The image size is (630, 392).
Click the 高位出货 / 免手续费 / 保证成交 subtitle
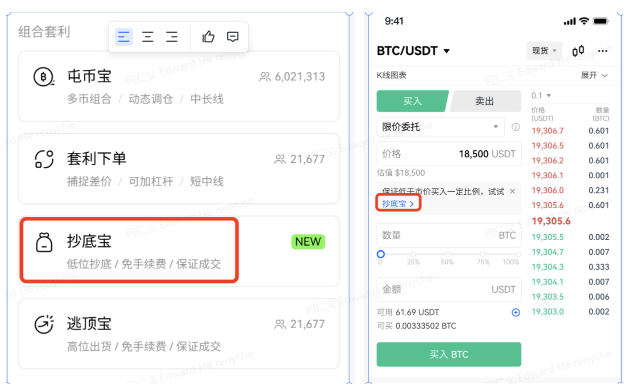[144, 347]
